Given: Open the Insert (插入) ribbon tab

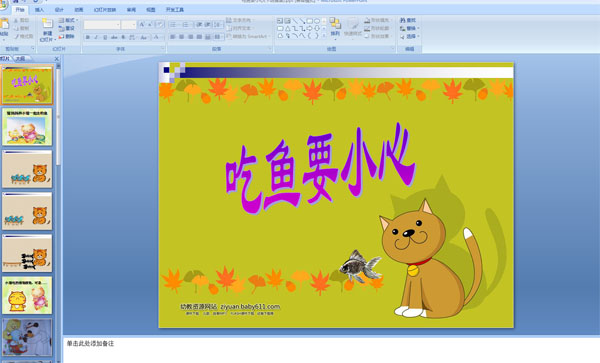Looking at the screenshot, I should (39, 10).
